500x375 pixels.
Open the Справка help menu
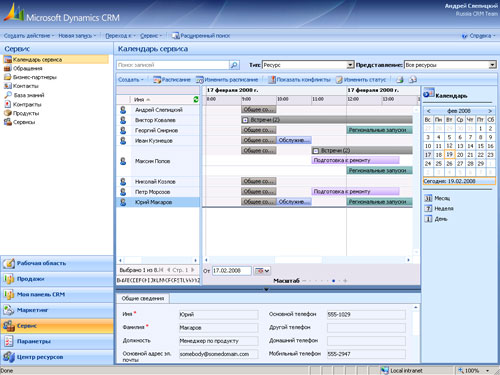click(x=478, y=36)
